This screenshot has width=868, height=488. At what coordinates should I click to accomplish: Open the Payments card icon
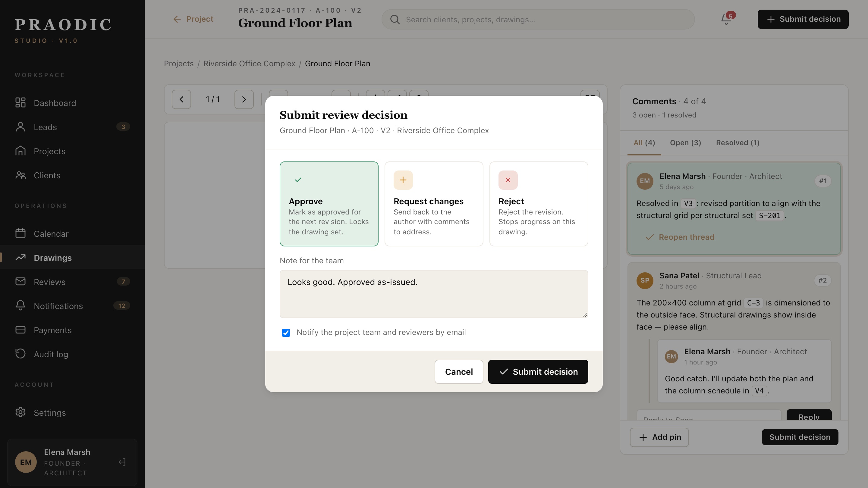click(x=20, y=330)
